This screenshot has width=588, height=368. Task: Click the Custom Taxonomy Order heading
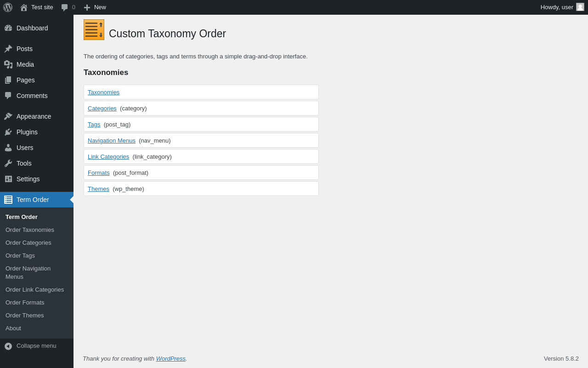[167, 34]
